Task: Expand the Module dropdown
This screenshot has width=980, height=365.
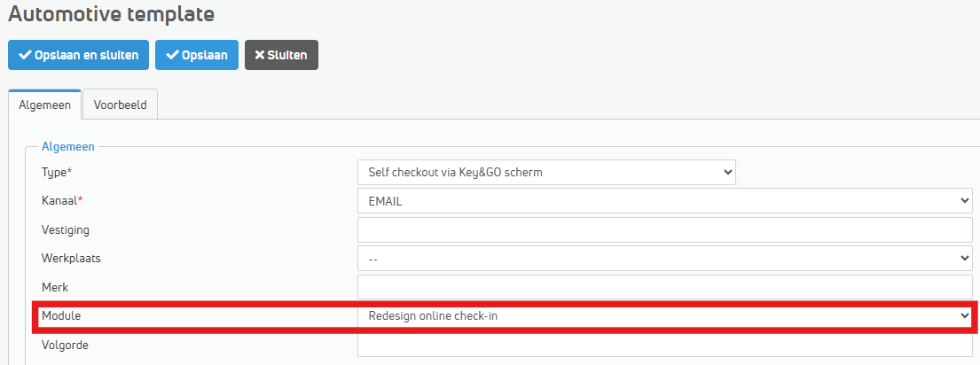Action: click(665, 315)
